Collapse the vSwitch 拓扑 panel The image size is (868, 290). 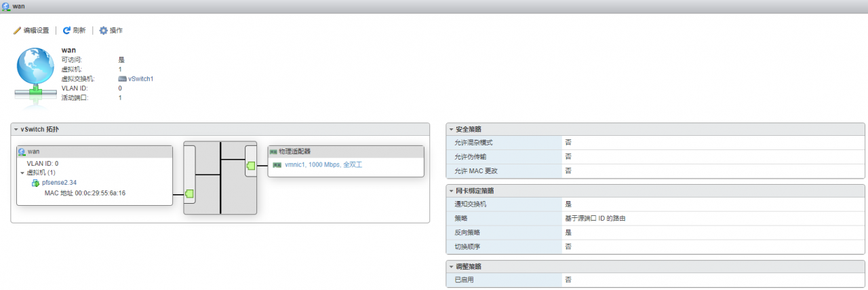click(x=16, y=129)
